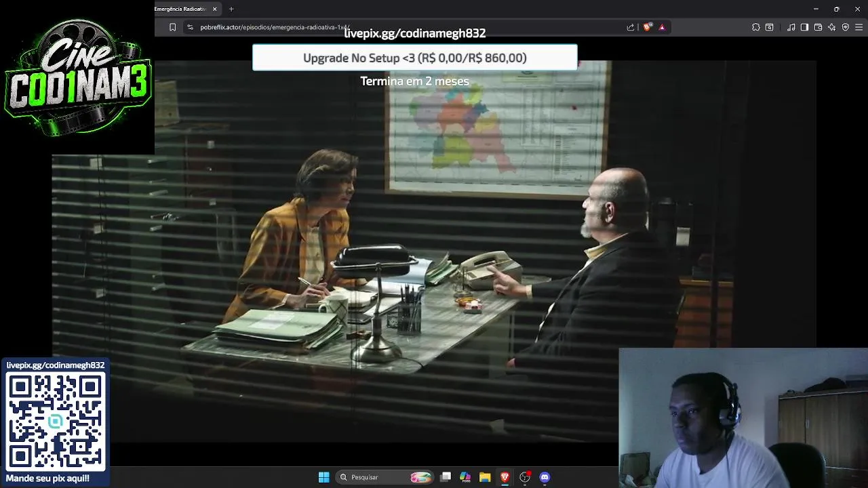Open Task View on the taskbar

coord(446,477)
